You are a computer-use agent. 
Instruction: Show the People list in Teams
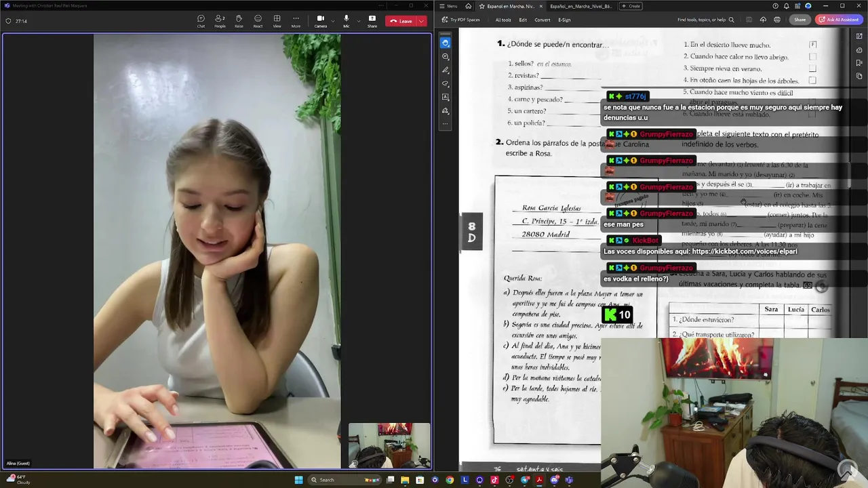[x=220, y=21]
